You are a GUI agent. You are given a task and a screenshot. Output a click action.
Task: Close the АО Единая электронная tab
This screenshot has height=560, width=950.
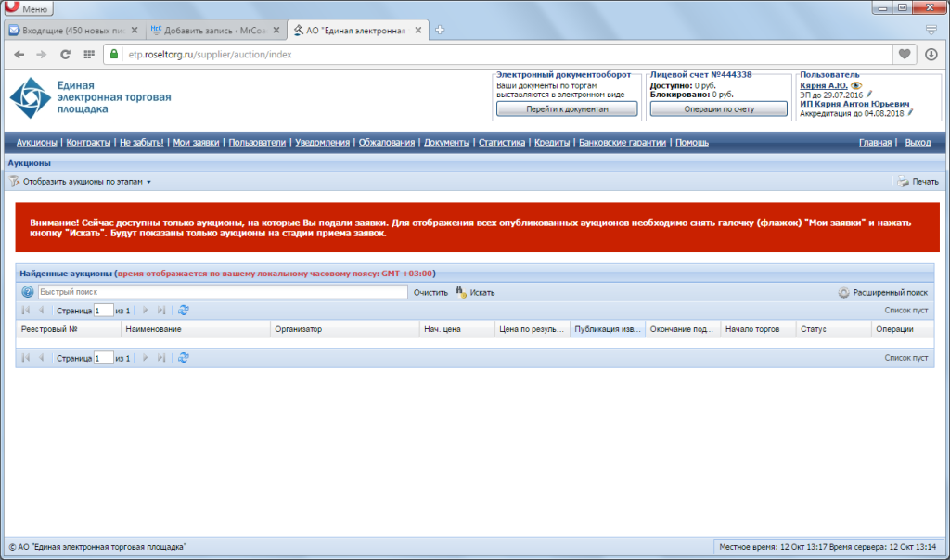(x=418, y=31)
